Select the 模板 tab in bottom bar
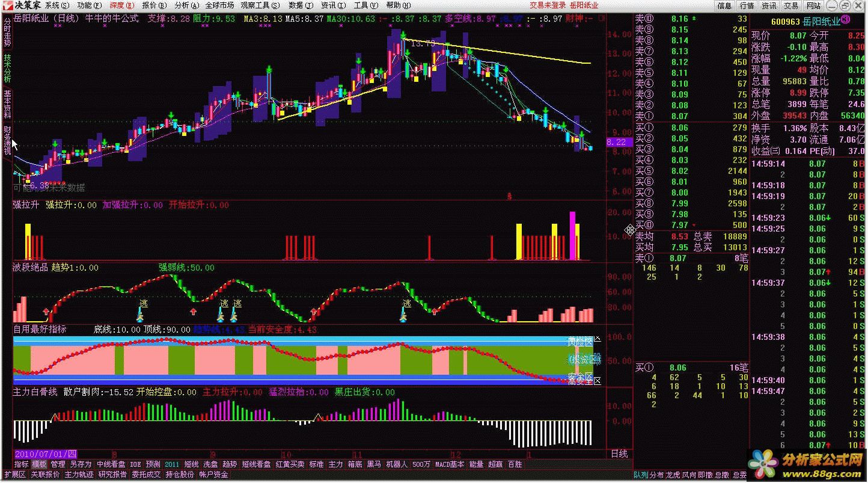Image resolution: width=868 pixels, height=483 pixels. [40, 464]
